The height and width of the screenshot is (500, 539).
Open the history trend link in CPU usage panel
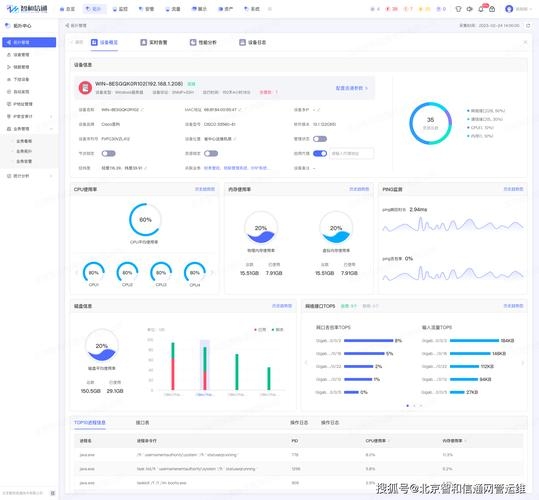click(x=205, y=189)
